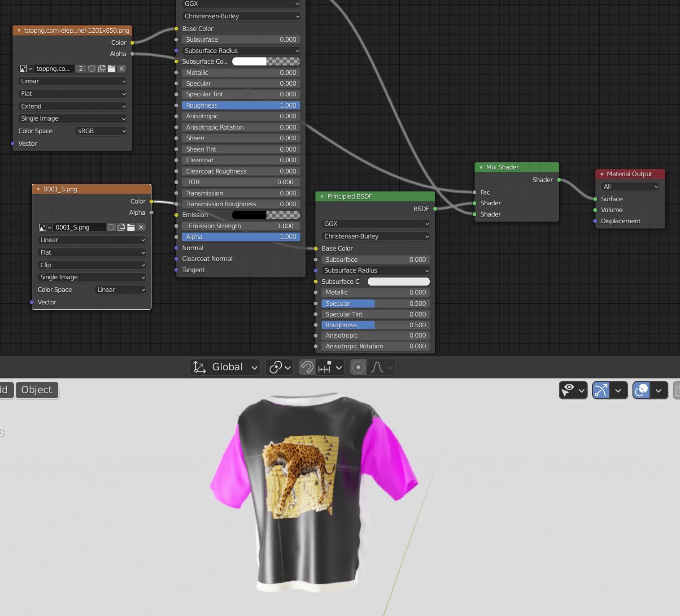The height and width of the screenshot is (616, 680).
Task: Click the Metallic 0.000 field in upper BSDF
Action: (x=241, y=73)
